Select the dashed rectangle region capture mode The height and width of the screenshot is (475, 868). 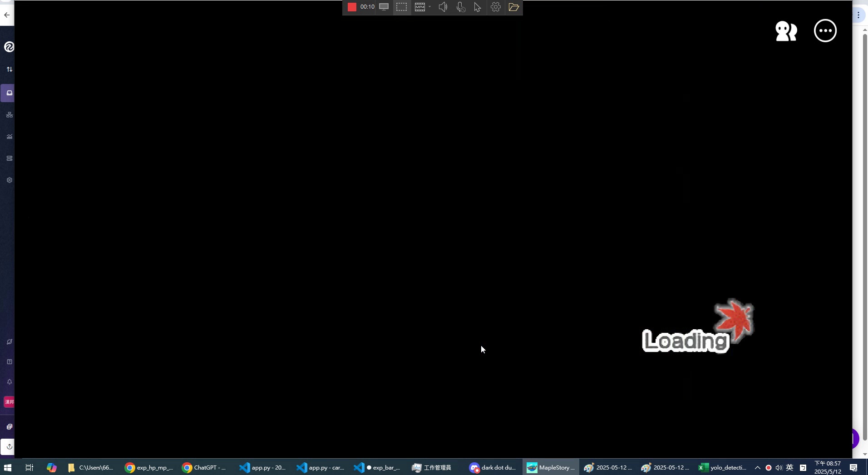[401, 7]
